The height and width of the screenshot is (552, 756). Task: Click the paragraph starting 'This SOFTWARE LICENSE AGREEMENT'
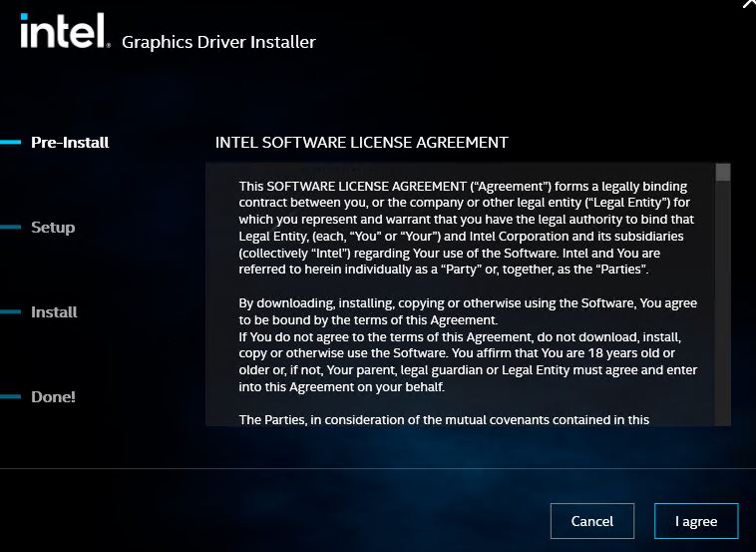(x=467, y=228)
